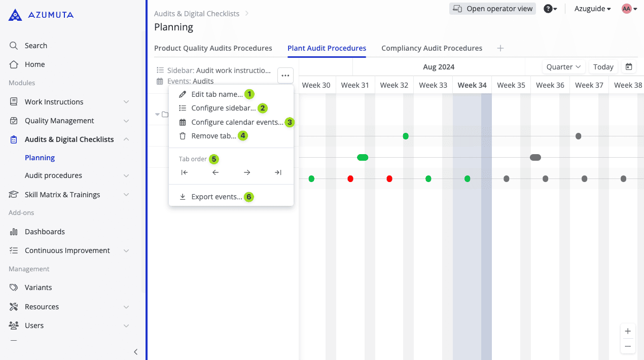Click the move tab to last position arrow

(x=278, y=172)
